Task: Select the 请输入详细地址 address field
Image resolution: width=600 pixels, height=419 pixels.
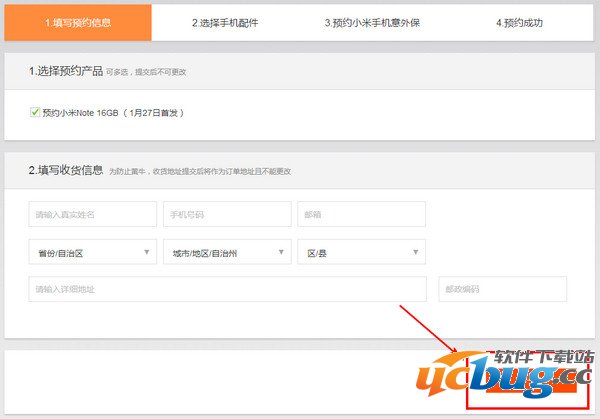Action: 227,290
